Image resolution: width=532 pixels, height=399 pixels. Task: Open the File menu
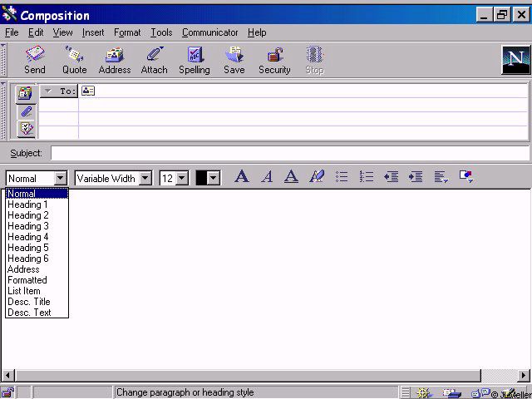[12, 32]
